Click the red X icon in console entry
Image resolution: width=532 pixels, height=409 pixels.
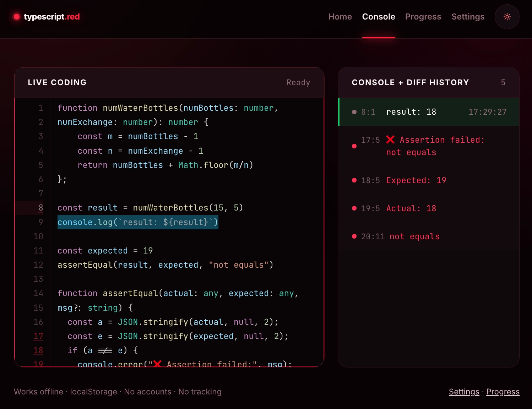click(390, 140)
